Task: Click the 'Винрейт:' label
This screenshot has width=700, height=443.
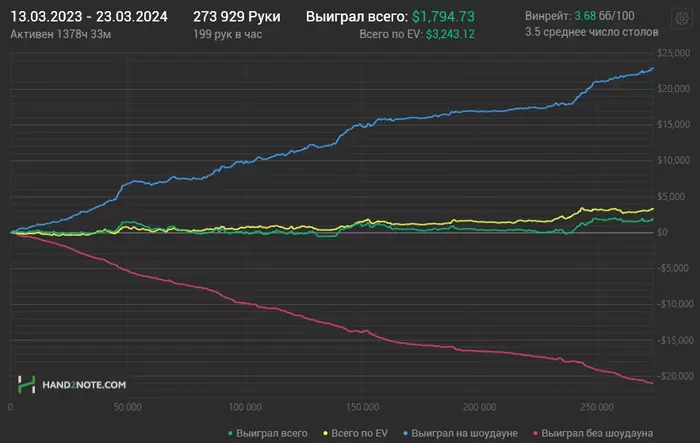Action: [x=548, y=16]
